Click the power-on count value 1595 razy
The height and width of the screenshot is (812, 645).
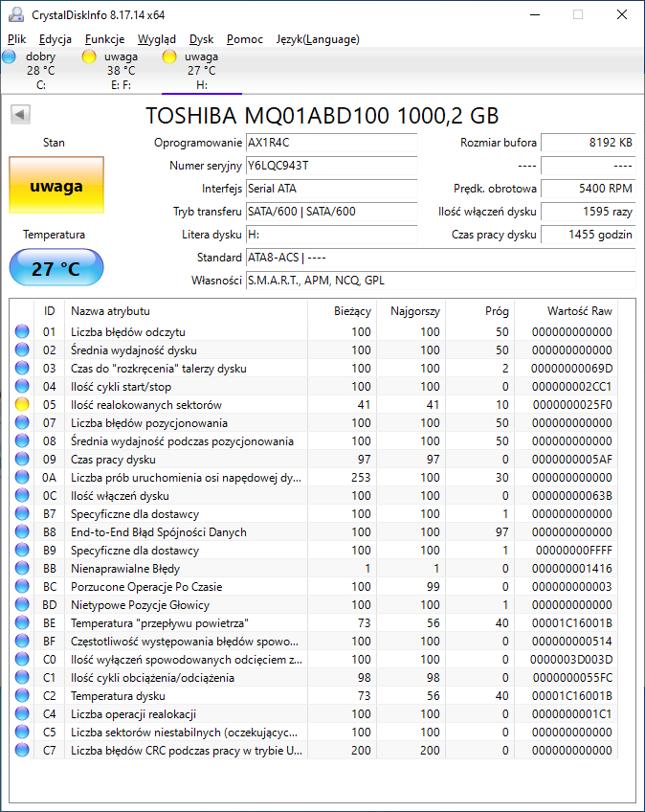click(588, 212)
